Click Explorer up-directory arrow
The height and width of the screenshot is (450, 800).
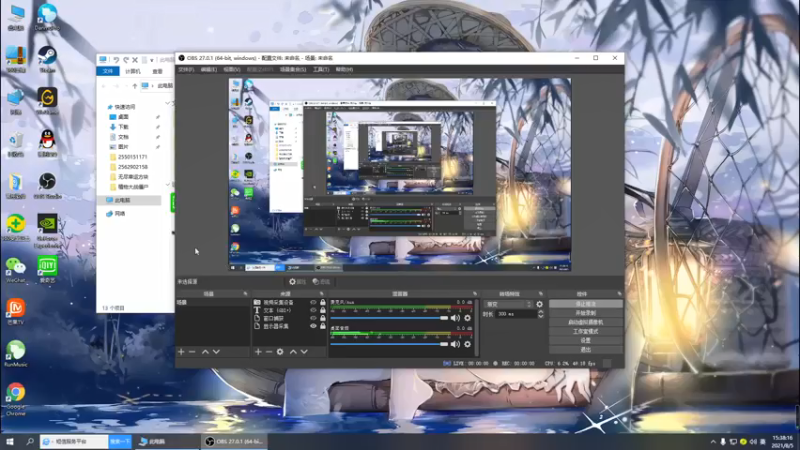[135, 86]
